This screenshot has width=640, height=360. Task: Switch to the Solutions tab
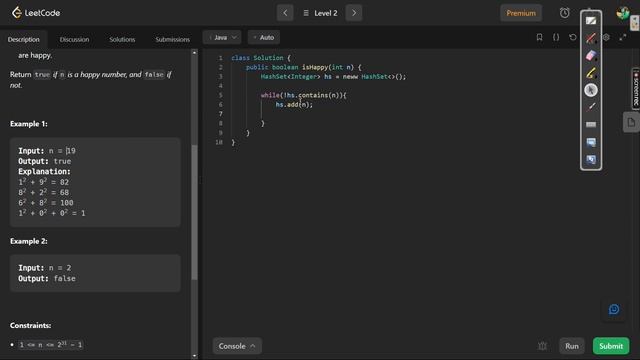point(122,39)
